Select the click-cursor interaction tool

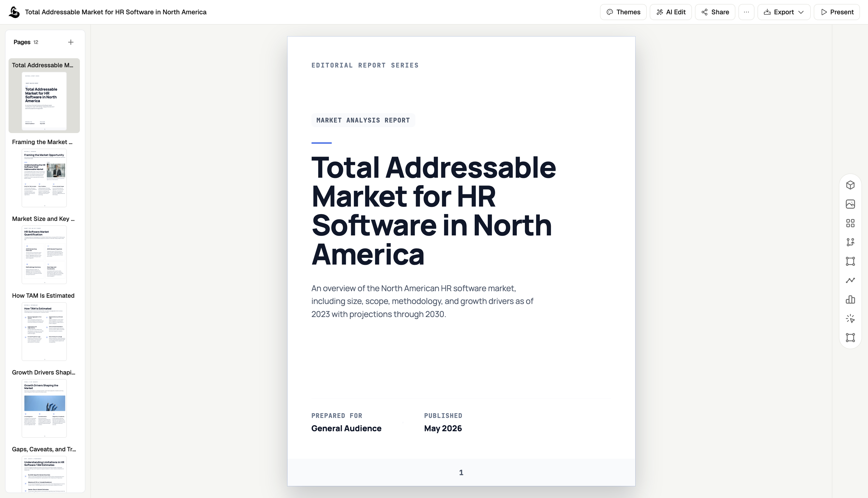[x=850, y=319]
